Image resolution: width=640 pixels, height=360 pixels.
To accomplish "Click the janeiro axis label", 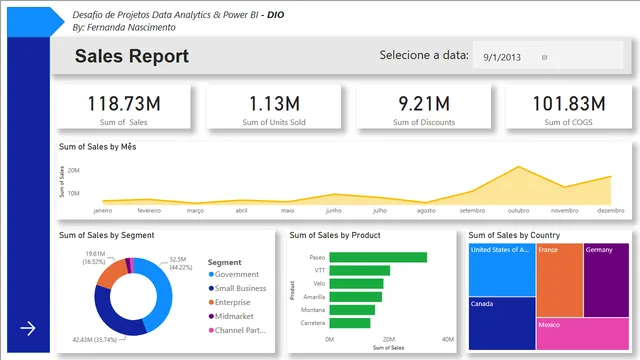I will coord(102,211).
